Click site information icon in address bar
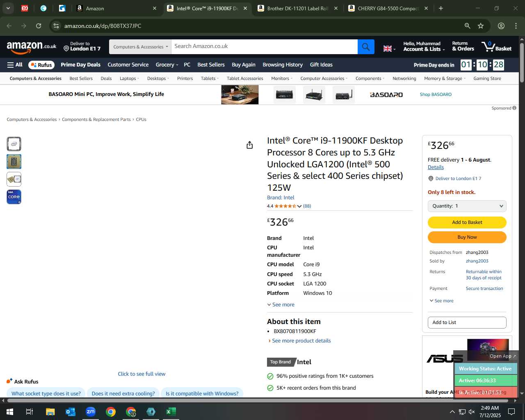525x420 pixels. pos(56,26)
